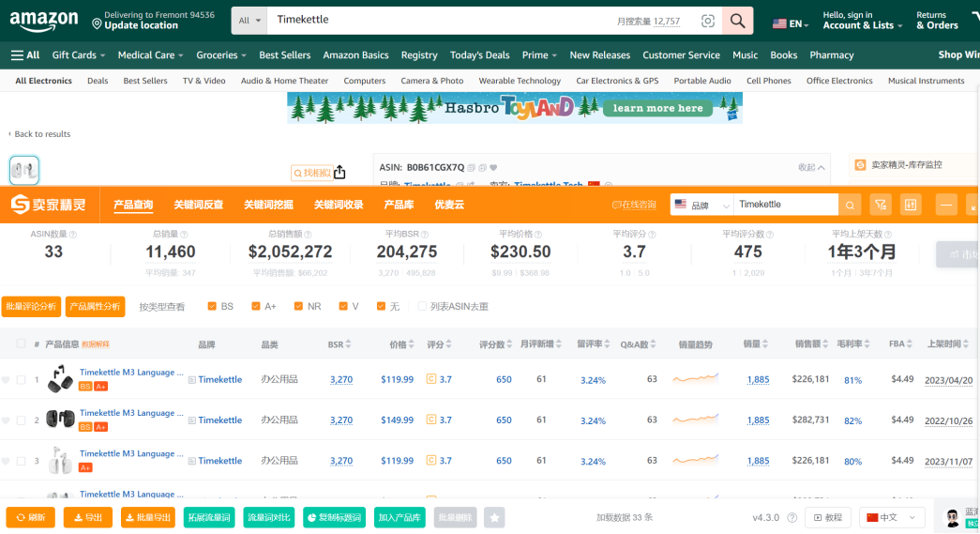Switch to the 产品库 tab
The height and width of the screenshot is (534, 980).
[x=399, y=205]
